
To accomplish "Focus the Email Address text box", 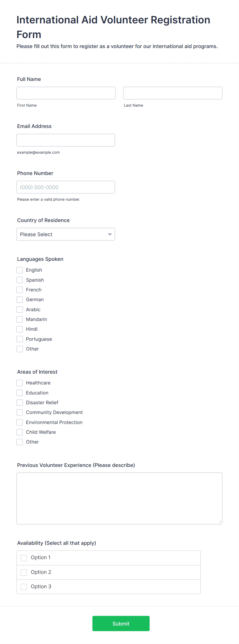I will pos(66,140).
